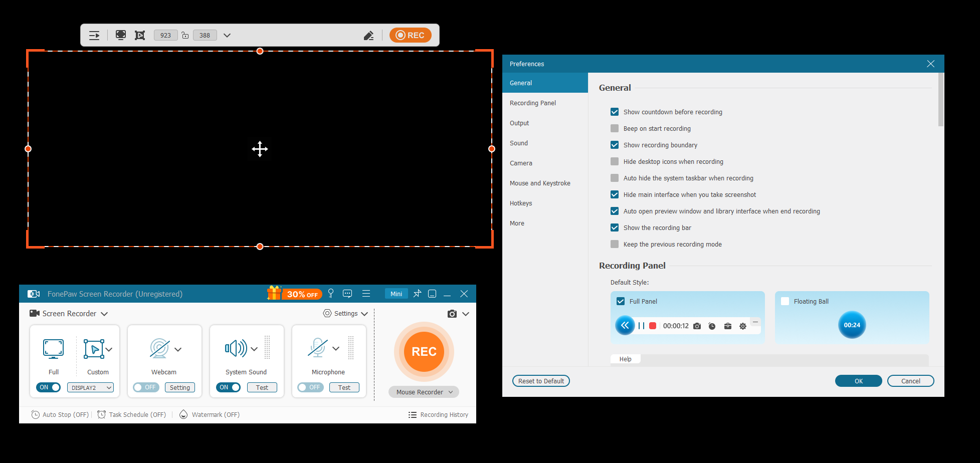Screen dimensions: 980x463
Task: Start recording with floating toolbar REC button
Action: [411, 35]
